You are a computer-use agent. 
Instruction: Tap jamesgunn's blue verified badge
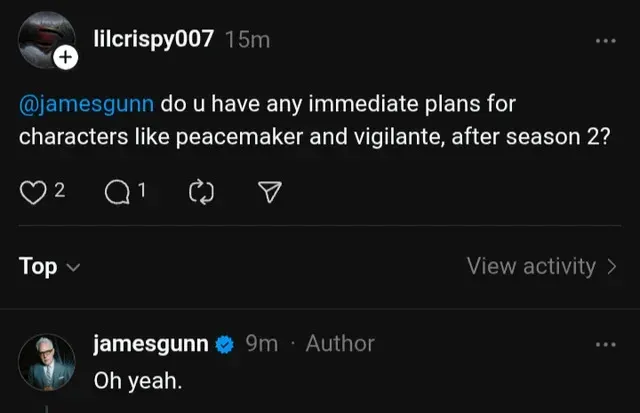225,344
